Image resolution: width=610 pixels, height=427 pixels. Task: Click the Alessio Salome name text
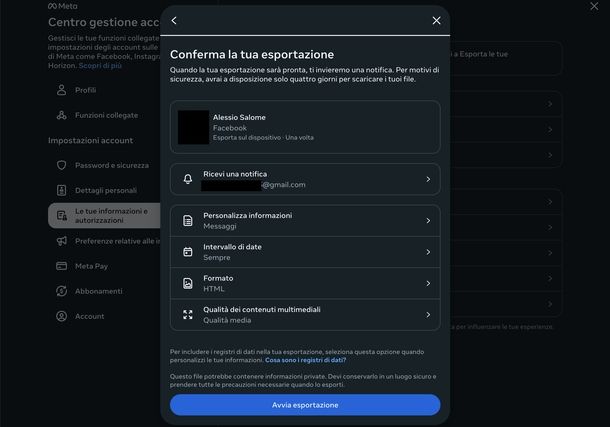(x=239, y=117)
